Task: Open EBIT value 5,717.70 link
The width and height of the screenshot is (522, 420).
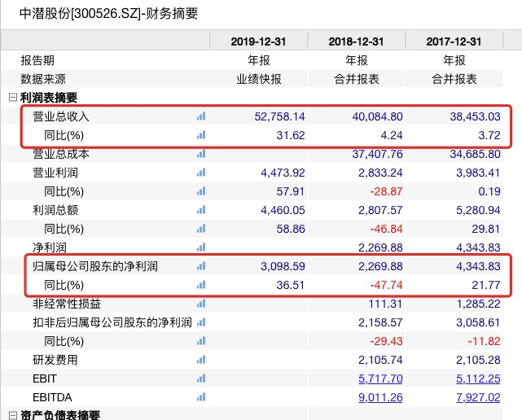Action: tap(380, 378)
